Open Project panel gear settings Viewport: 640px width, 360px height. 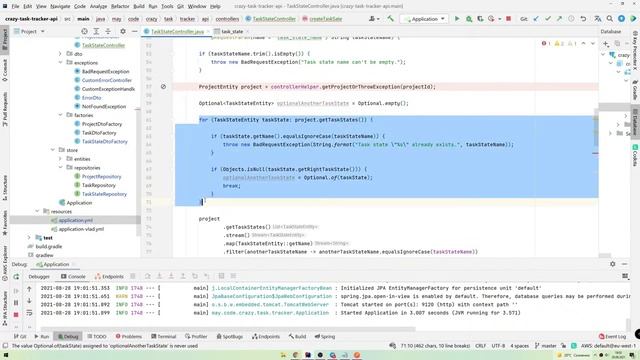click(122, 31)
